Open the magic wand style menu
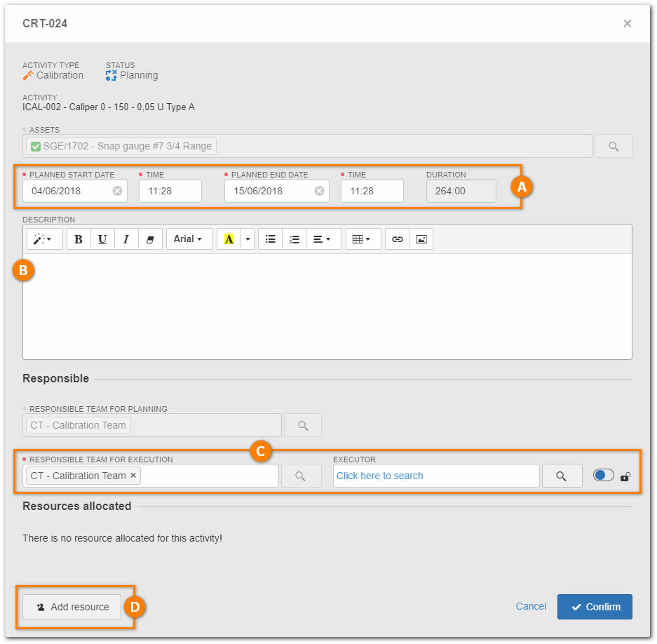This screenshot has width=657, height=644. pos(44,239)
